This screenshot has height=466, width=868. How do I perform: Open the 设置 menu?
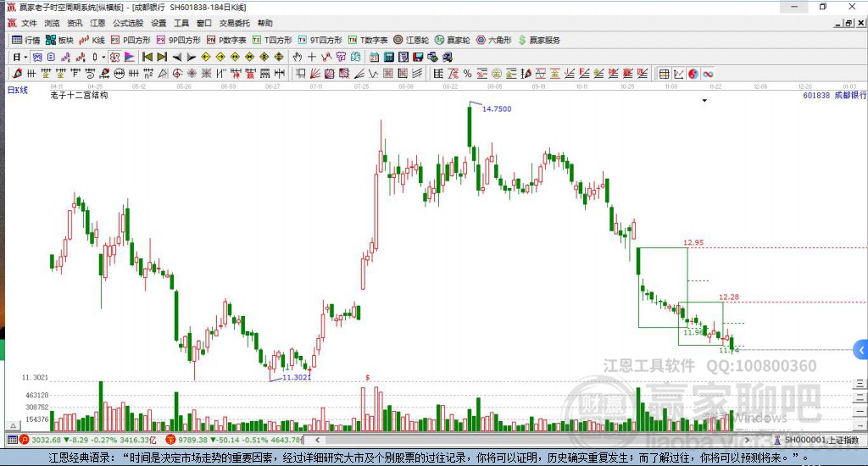(x=159, y=23)
